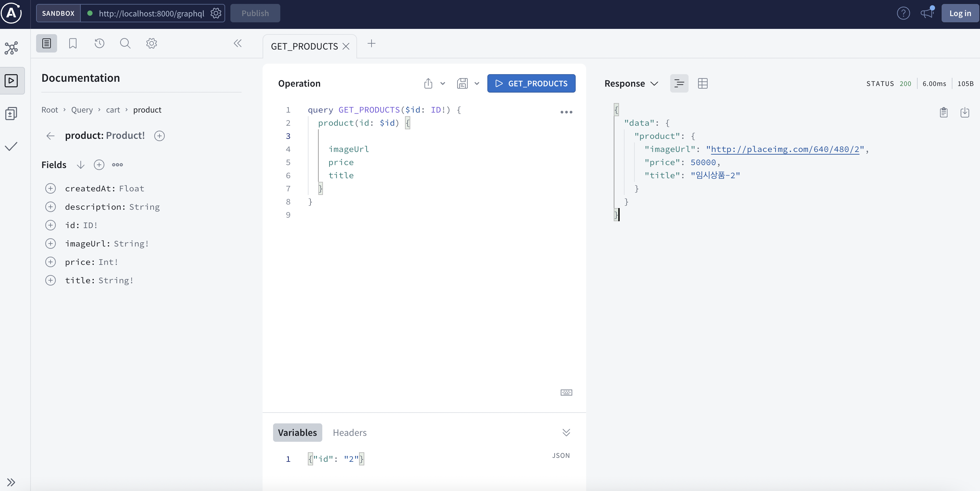Select the GET_PRODUCTS operation tab
The image size is (980, 491).
click(x=304, y=46)
